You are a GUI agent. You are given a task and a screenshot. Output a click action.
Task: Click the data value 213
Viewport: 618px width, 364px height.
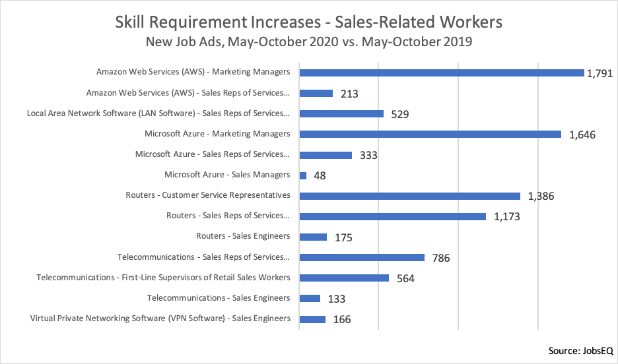click(x=349, y=94)
